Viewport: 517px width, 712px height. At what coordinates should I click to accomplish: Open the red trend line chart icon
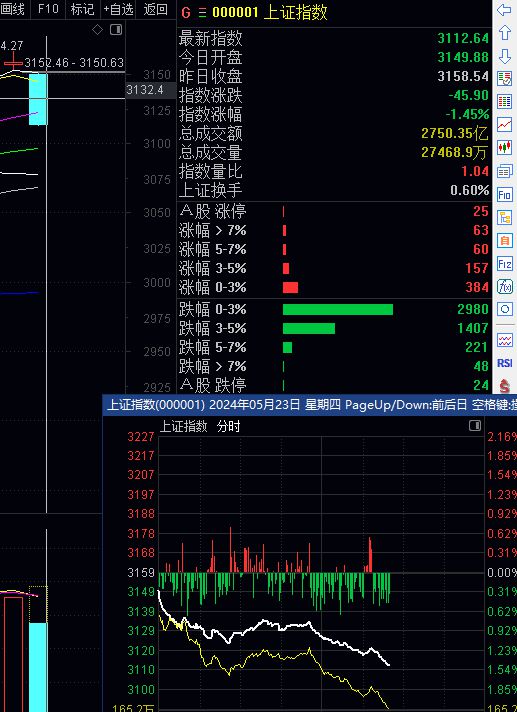coord(505,124)
